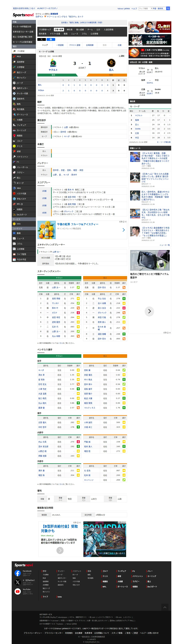Open 格闘技 sidebar item
The image size is (183, 644).
(x=24, y=136)
